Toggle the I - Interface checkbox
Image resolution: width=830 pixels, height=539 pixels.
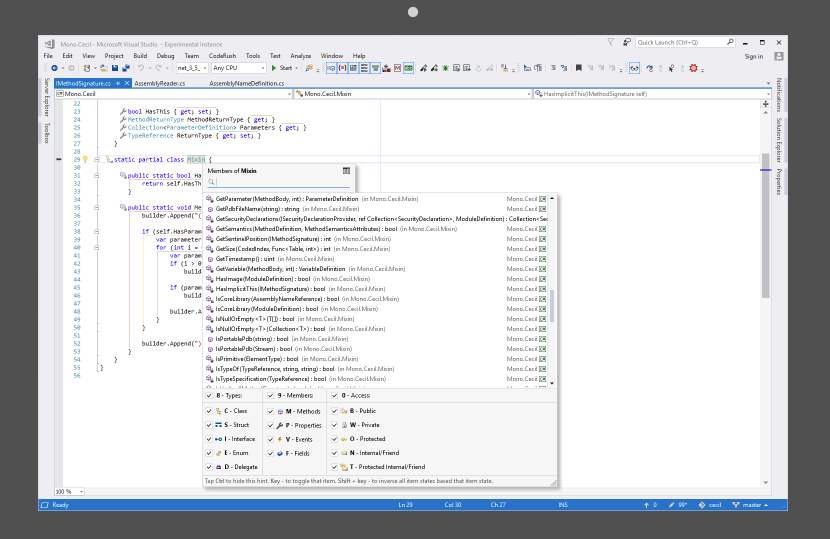[209, 439]
